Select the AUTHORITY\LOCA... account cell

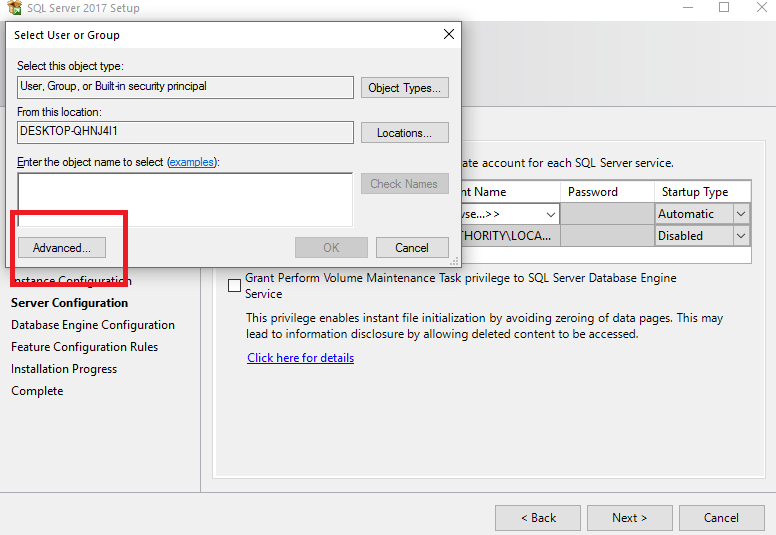tap(510, 236)
